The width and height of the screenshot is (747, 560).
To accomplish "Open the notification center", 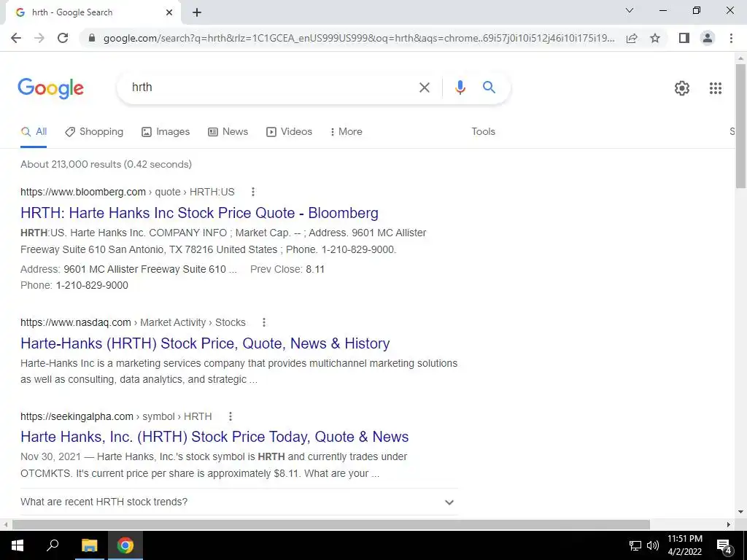I will click(x=724, y=546).
